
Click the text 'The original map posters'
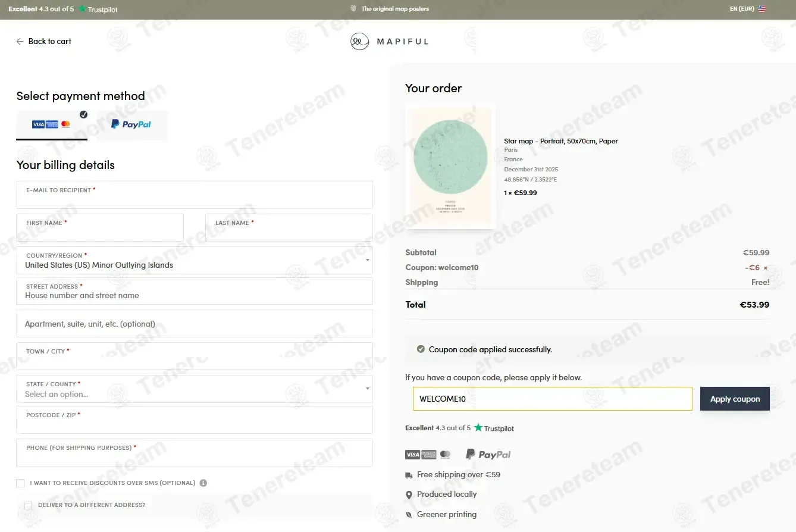click(395, 9)
